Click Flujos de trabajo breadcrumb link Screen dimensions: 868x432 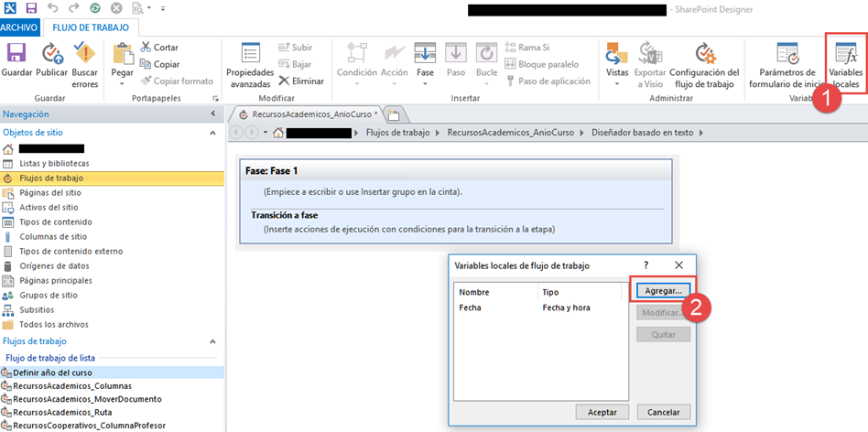(397, 133)
